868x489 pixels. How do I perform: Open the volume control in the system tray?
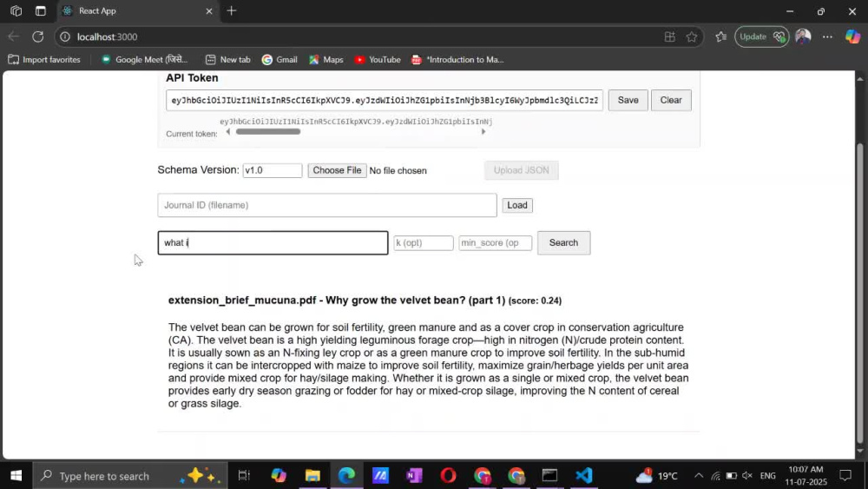(x=747, y=475)
